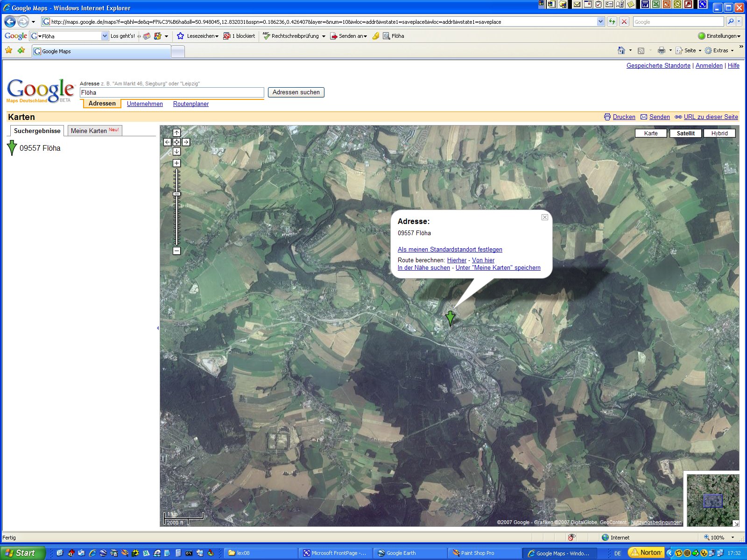Click the browser Forward arrow button
747x560 pixels.
pyautogui.click(x=22, y=21)
